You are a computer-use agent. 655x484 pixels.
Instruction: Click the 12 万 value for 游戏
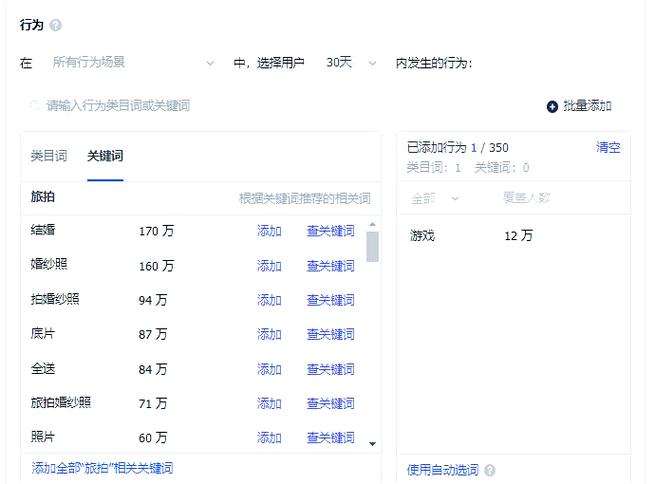pos(518,236)
